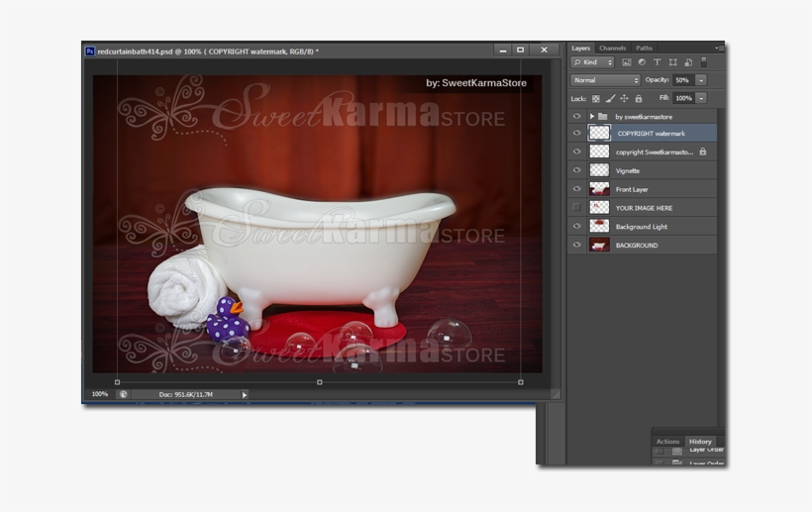This screenshot has width=812, height=512.
Task: Click the smart object filter icon
Action: [x=688, y=62]
